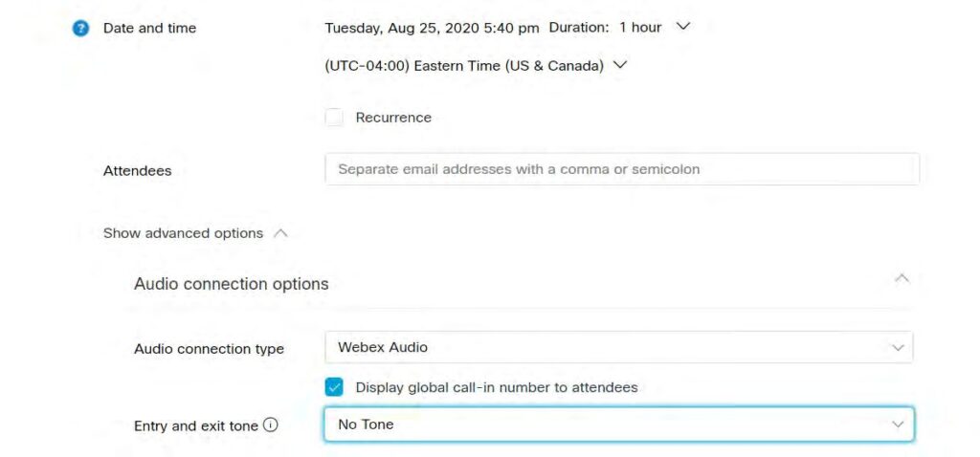Click the Duration: 1 hour text
This screenshot has width=980, height=457.
point(606,28)
